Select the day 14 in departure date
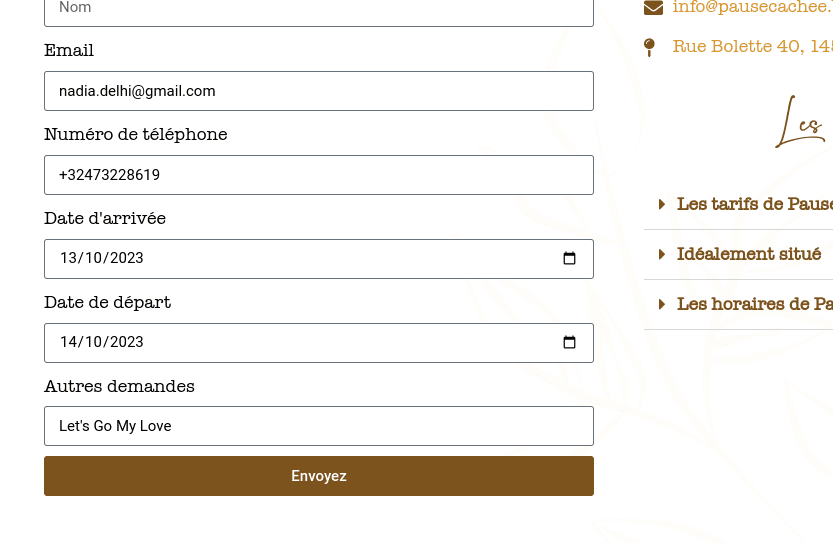 tap(69, 342)
